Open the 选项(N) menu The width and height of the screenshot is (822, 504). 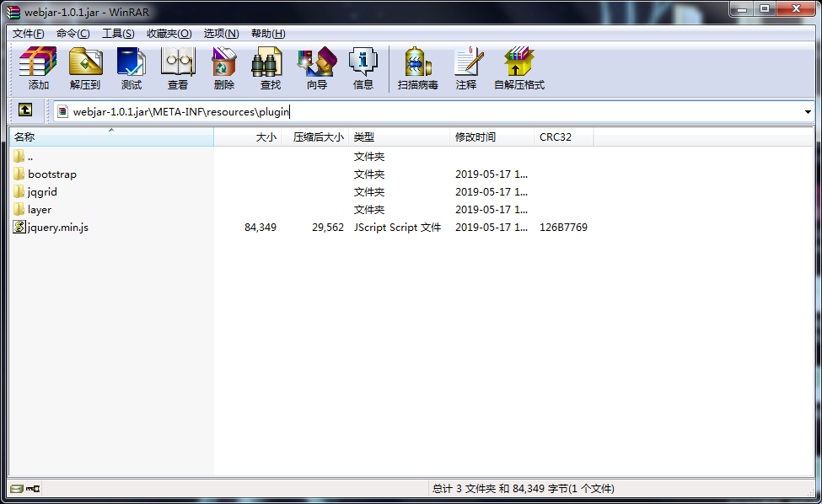(221, 34)
